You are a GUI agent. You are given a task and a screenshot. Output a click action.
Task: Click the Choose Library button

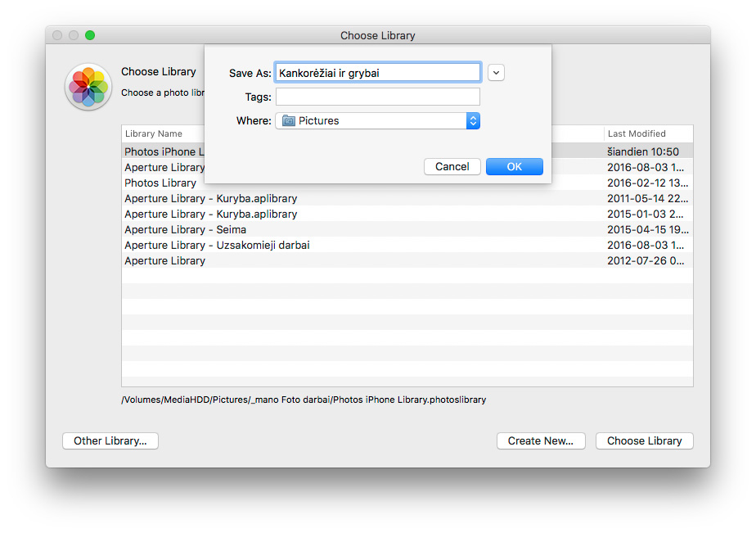point(645,440)
